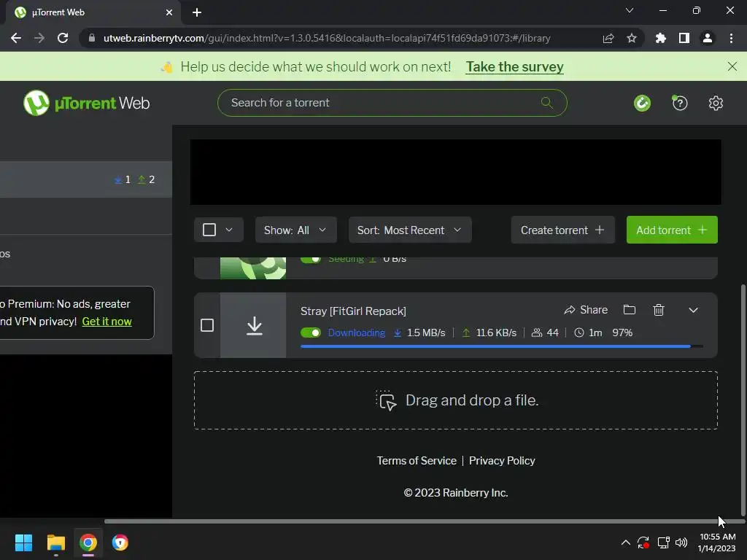Open the help question mark icon
This screenshot has width=747, height=560.
[679, 103]
